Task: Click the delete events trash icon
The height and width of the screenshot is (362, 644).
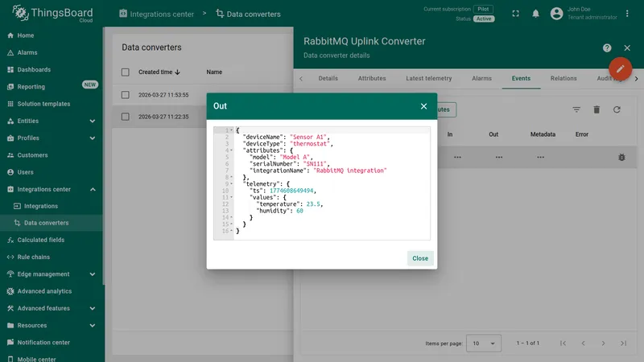Action: click(x=597, y=109)
